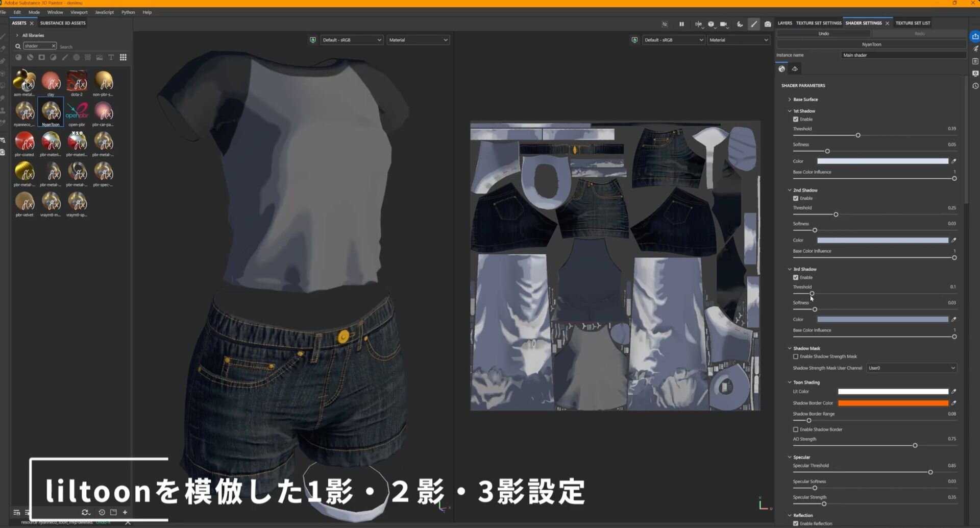Collapse the 3rd Shadow section
The width and height of the screenshot is (980, 528).
[790, 270]
